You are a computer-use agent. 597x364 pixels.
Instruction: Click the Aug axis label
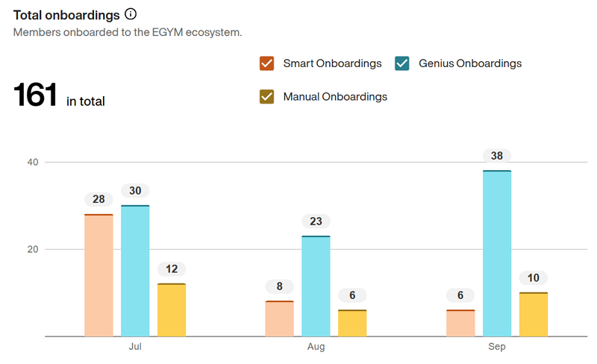click(316, 348)
